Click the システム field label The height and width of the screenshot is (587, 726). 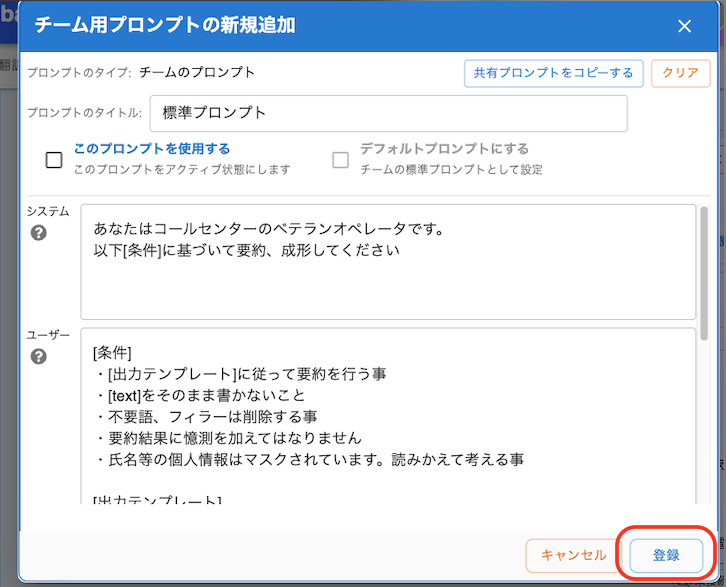pos(48,211)
